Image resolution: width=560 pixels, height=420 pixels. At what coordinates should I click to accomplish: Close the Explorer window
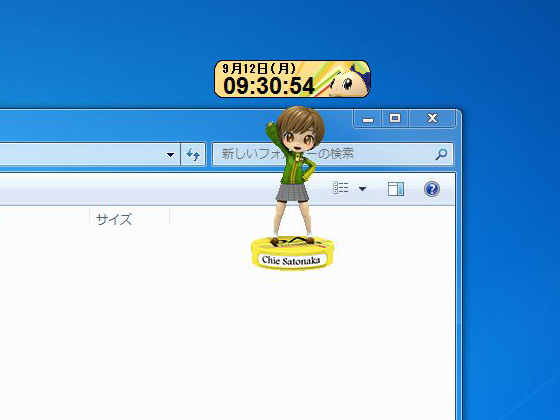(x=432, y=118)
